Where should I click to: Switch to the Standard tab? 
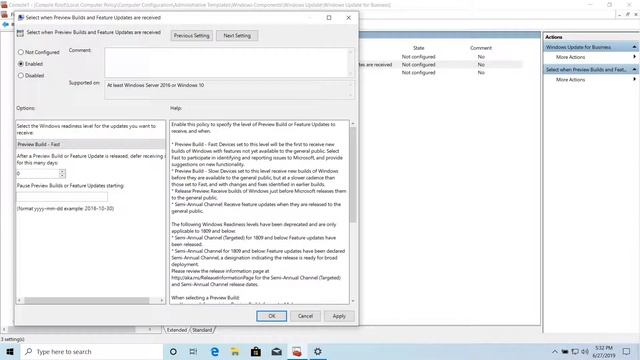[x=202, y=330]
